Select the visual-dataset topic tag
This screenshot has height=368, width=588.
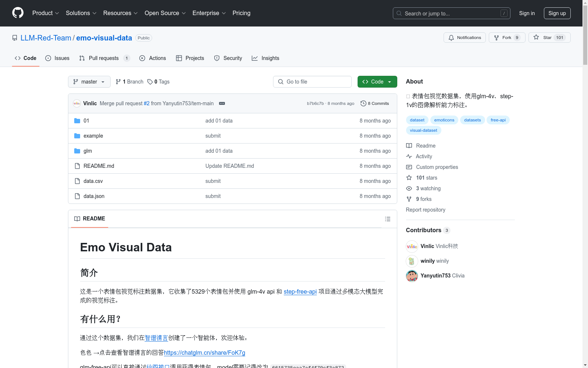point(424,130)
